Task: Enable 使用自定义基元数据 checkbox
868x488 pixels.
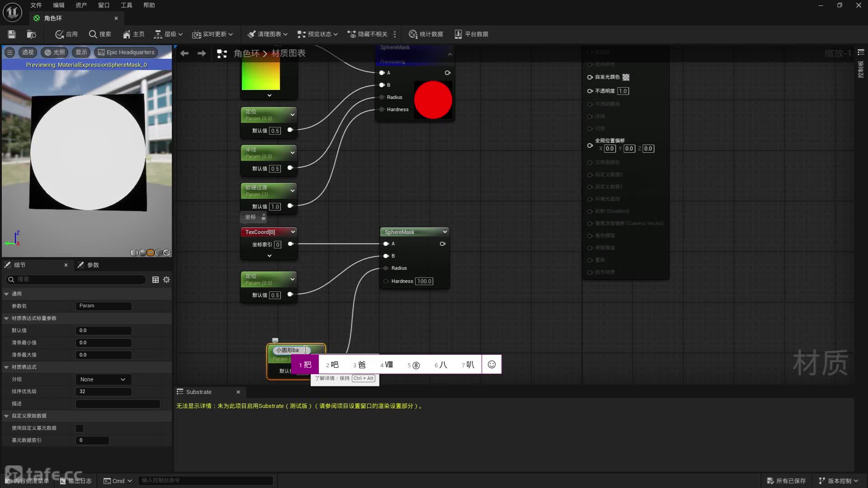Action: tap(80, 428)
